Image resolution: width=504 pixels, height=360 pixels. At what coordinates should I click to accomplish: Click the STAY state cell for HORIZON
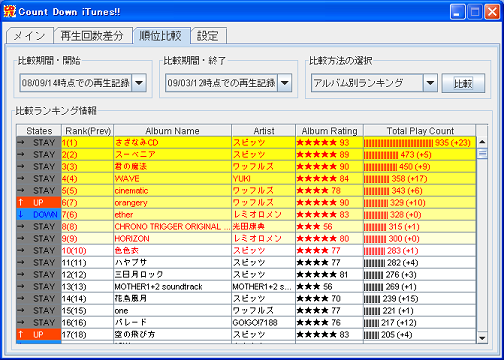point(39,239)
